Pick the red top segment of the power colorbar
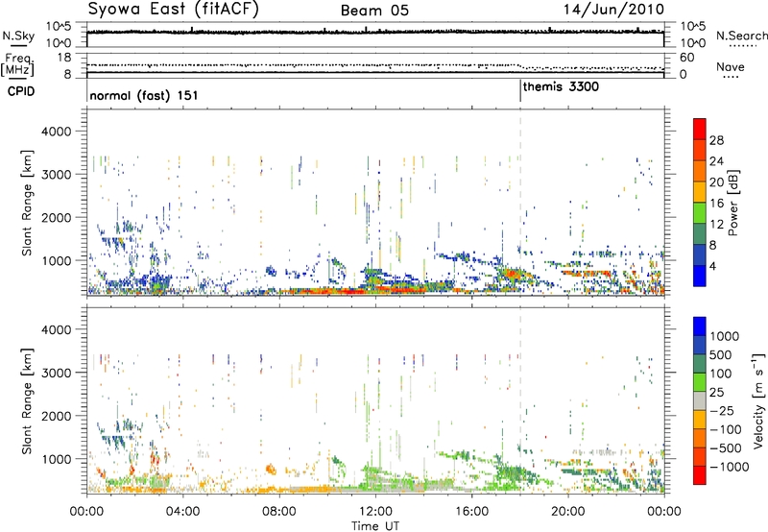 tap(700, 130)
